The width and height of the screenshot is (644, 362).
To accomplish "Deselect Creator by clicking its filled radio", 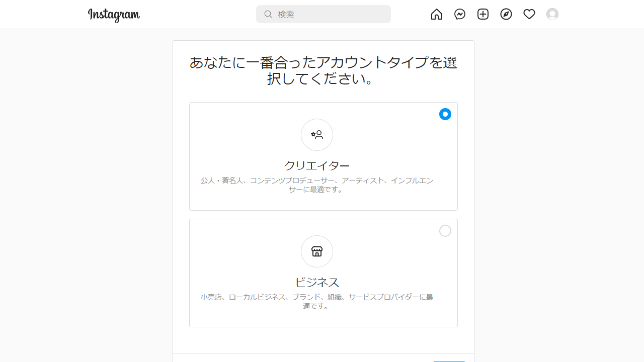I will (445, 114).
